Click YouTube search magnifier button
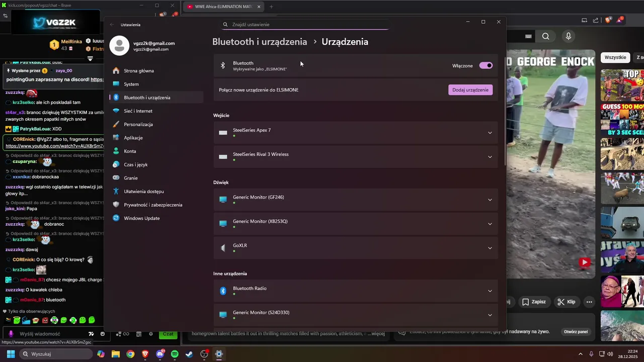 (x=545, y=36)
